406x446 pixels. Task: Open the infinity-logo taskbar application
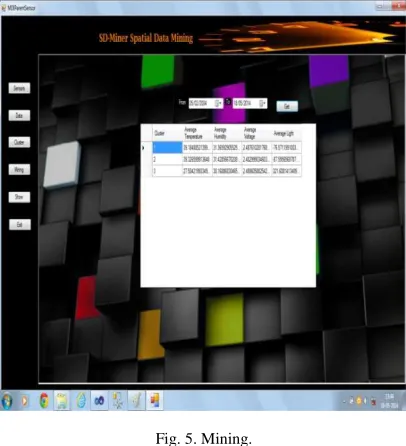(99, 401)
